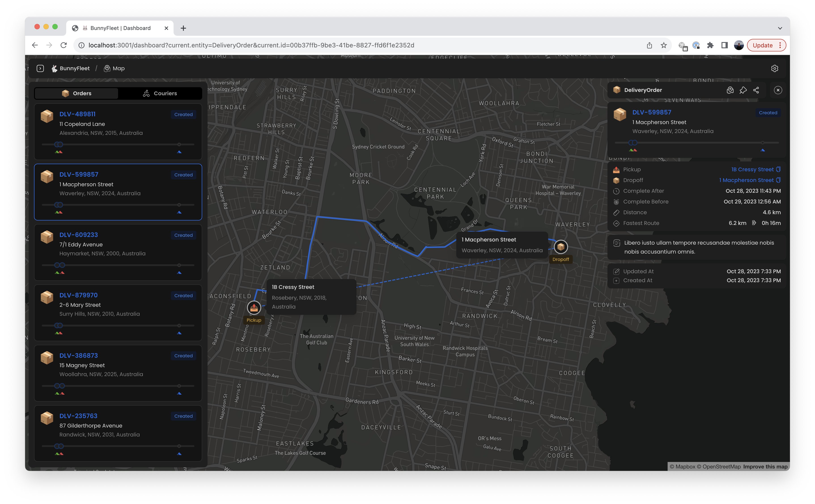
Task: Copy the 1 Macpherson Street dropoff address
Action: point(778,180)
